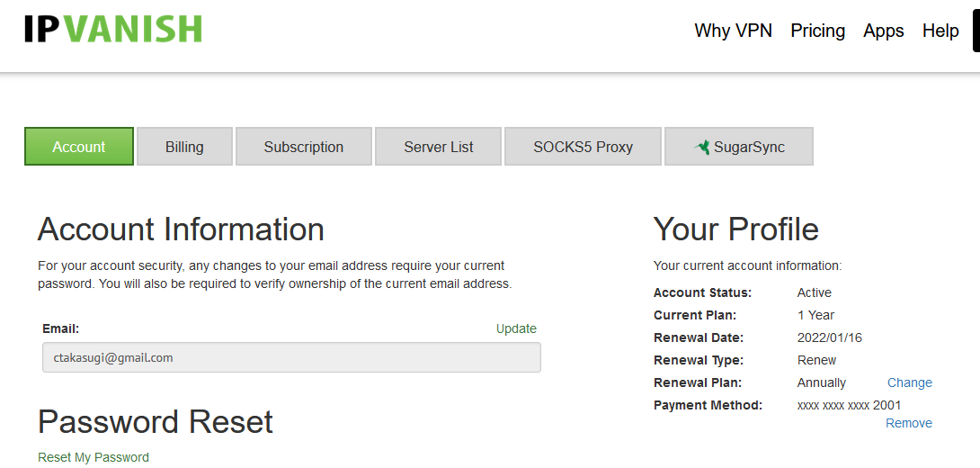The height and width of the screenshot is (468, 980).
Task: Click the Your Profile heading
Action: pos(735,229)
